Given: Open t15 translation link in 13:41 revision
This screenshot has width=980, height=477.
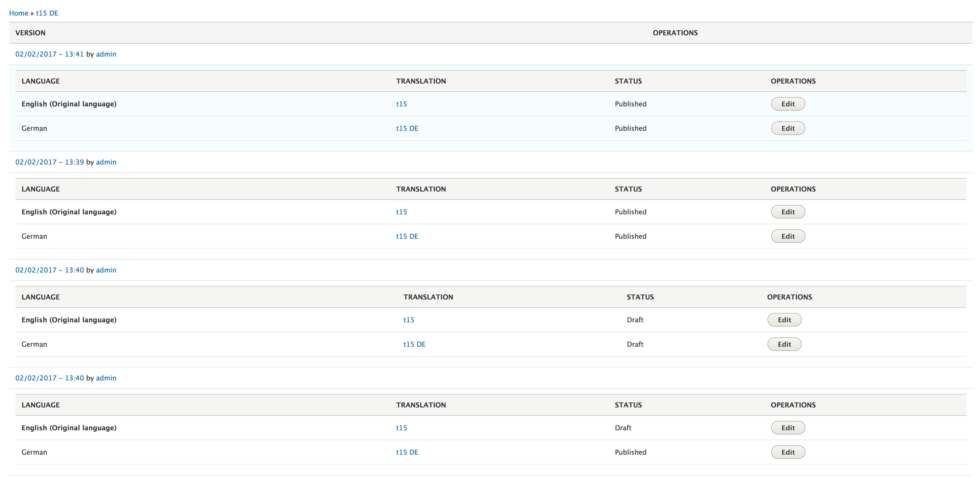Looking at the screenshot, I should [x=401, y=104].
